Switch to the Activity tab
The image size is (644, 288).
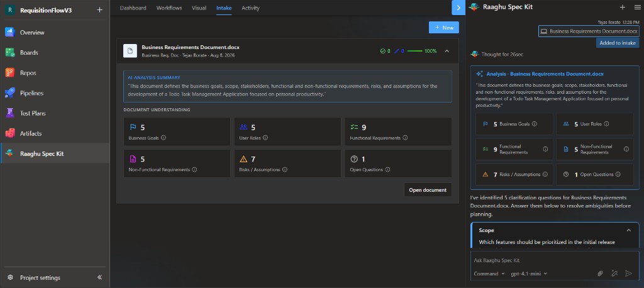coord(250,8)
